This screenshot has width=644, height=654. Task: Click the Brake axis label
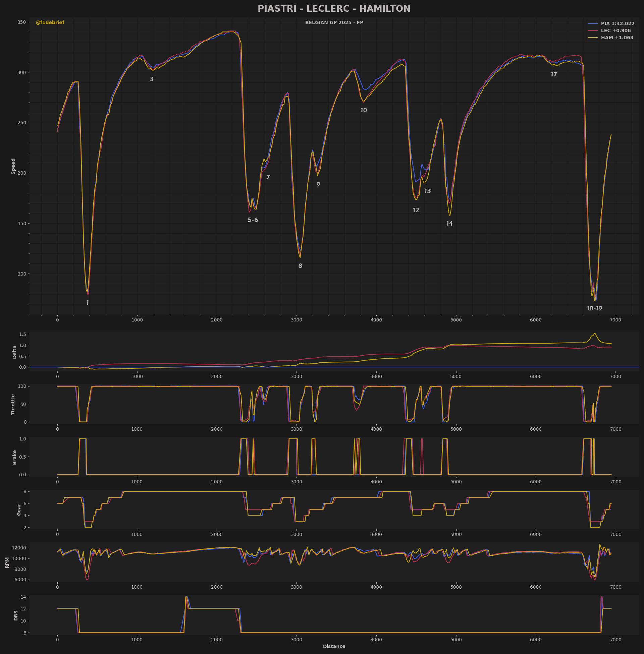(x=14, y=457)
